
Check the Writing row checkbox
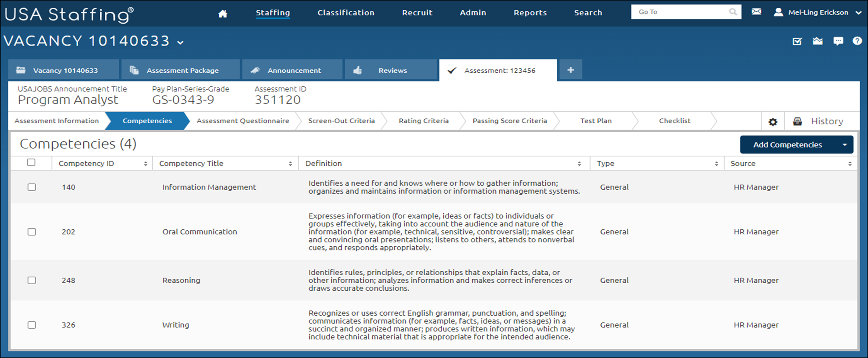point(32,325)
